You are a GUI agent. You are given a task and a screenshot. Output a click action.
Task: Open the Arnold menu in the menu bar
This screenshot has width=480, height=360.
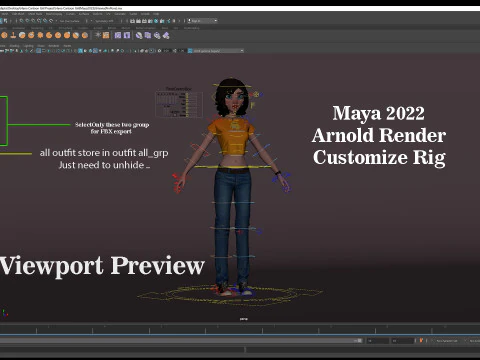(145, 14)
